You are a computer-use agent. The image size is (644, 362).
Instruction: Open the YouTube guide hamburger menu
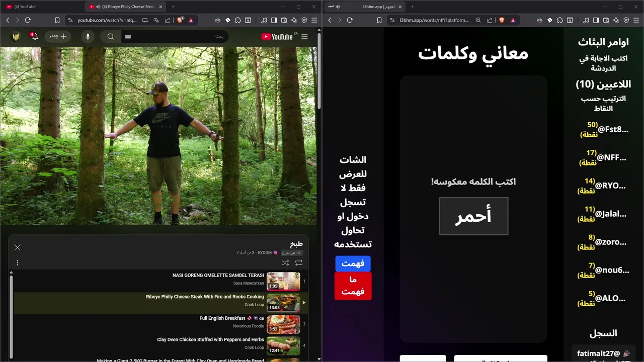pos(304,36)
